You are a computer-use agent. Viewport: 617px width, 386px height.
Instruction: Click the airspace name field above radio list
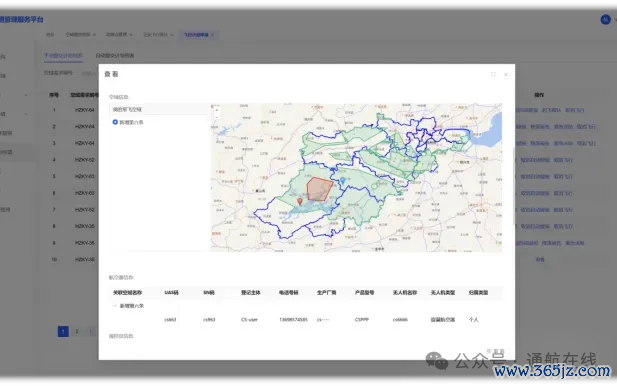(159, 109)
